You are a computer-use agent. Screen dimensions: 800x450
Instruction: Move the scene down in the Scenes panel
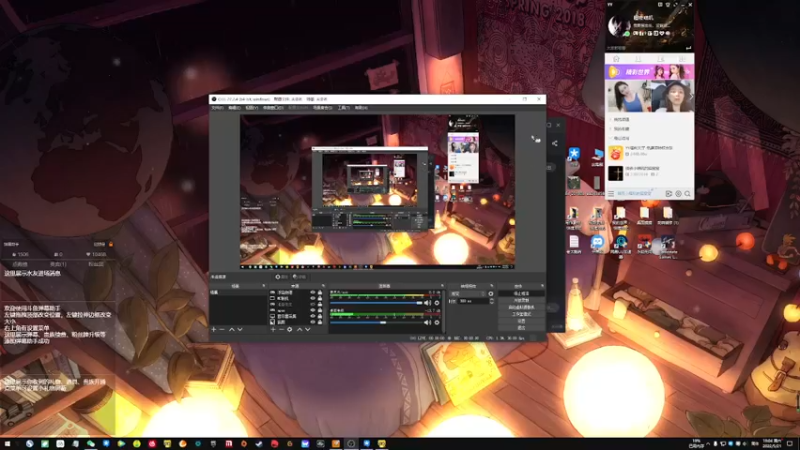(240, 330)
